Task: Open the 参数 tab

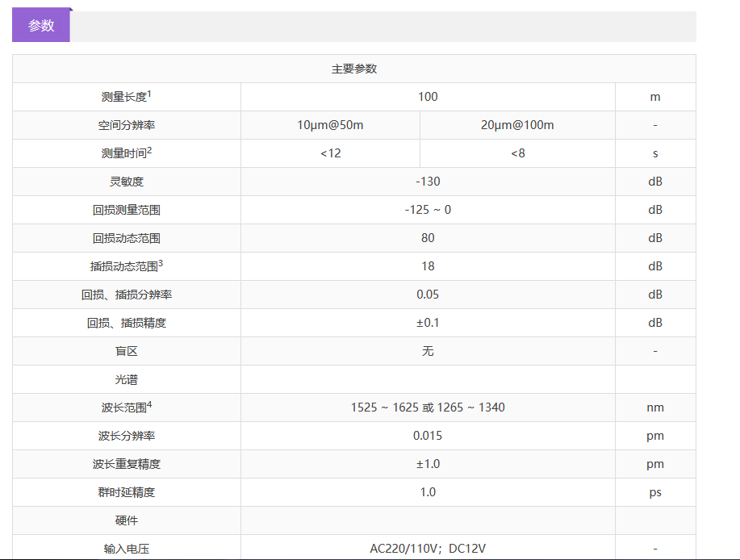Action: (41, 26)
